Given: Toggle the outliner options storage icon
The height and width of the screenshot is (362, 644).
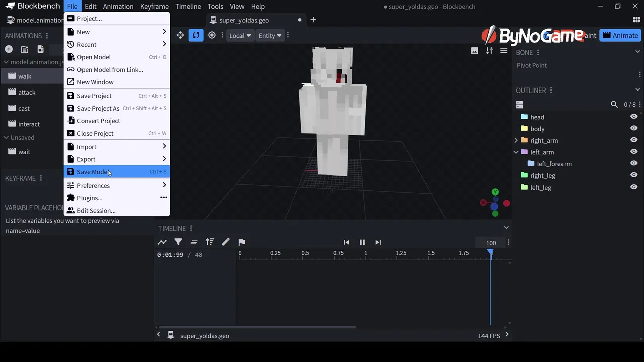Looking at the screenshot, I should pyautogui.click(x=520, y=105).
